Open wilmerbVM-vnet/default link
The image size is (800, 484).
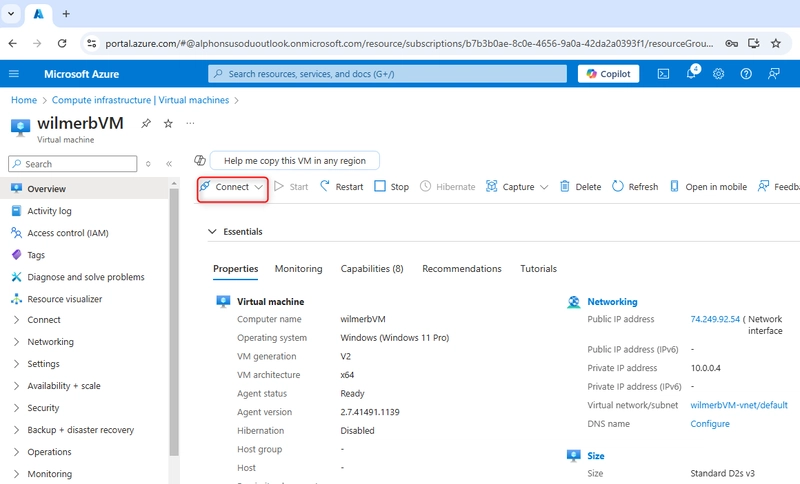click(x=739, y=405)
